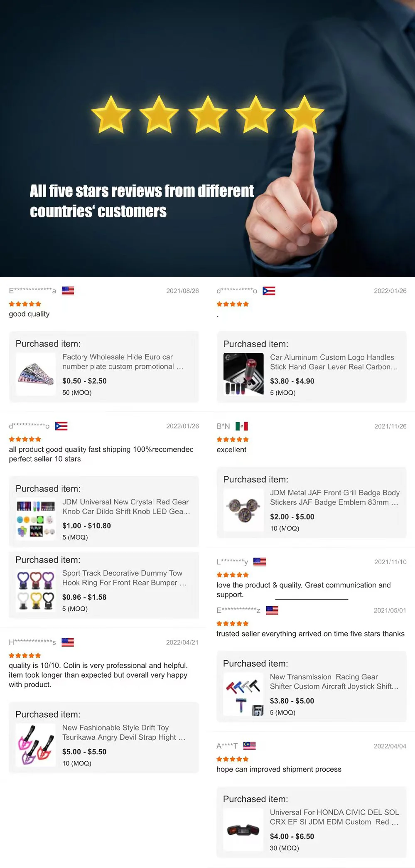Open the Honda Civic red light thumbnail
Screen dimensions: 415x868
(x=243, y=830)
